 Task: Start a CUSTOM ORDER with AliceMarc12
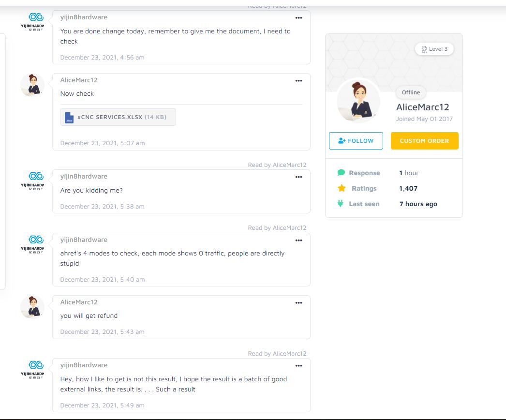tap(424, 141)
